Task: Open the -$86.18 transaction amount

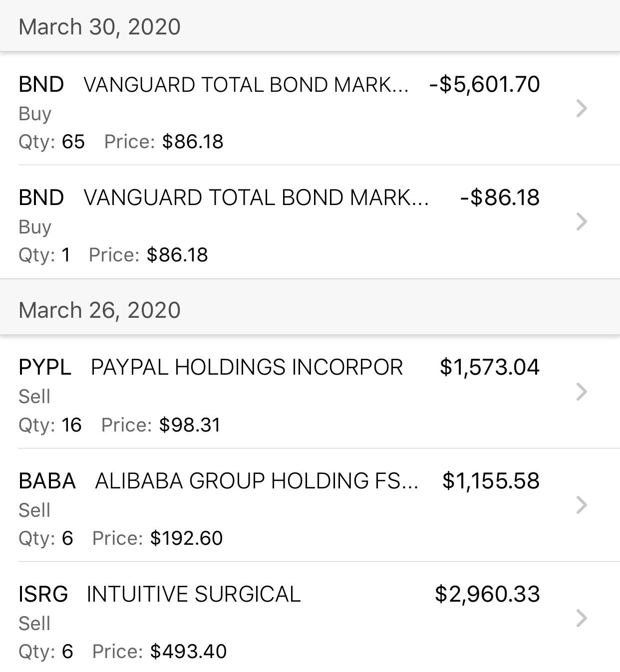Action: 500,198
